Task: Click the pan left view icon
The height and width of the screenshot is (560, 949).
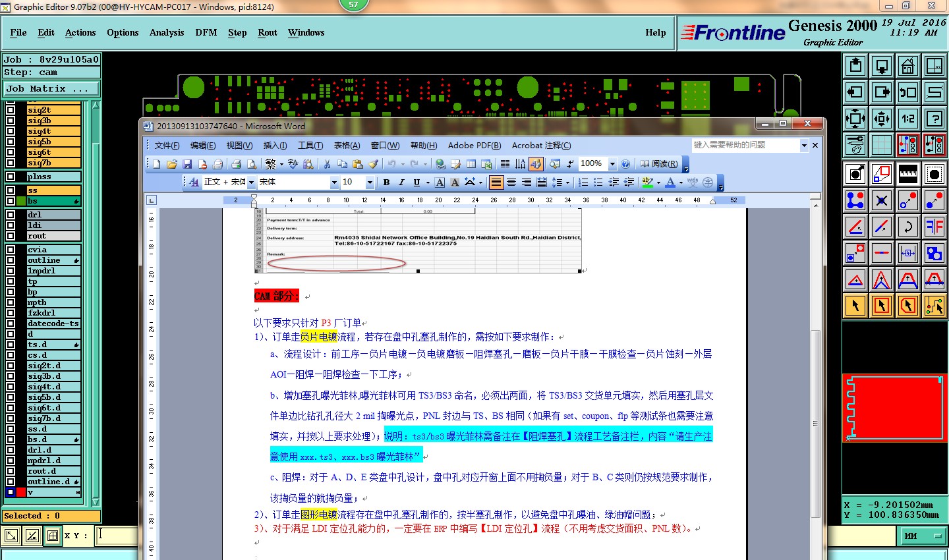Action: tap(855, 93)
